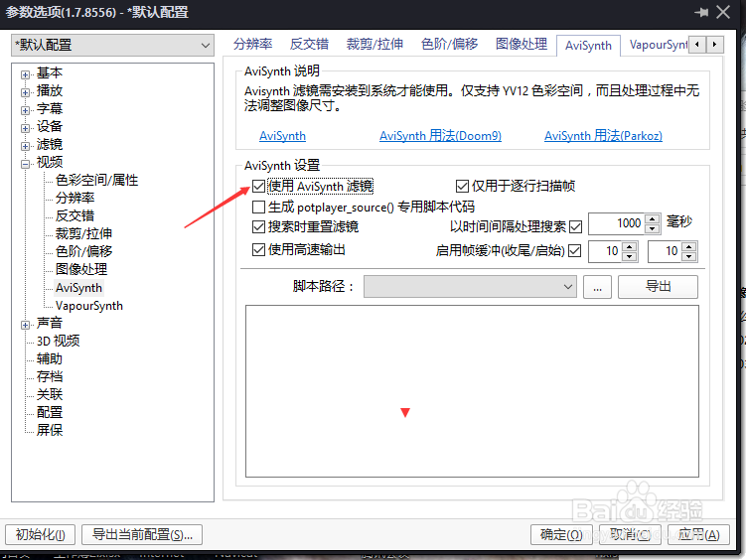
Task: Expand the 声音 tree node
Action: pos(25,325)
